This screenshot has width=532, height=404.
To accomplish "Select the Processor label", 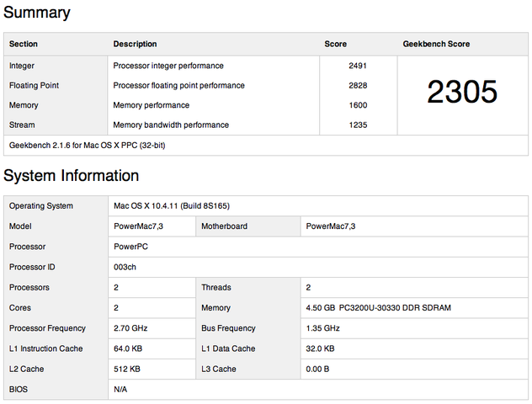I will (x=27, y=247).
